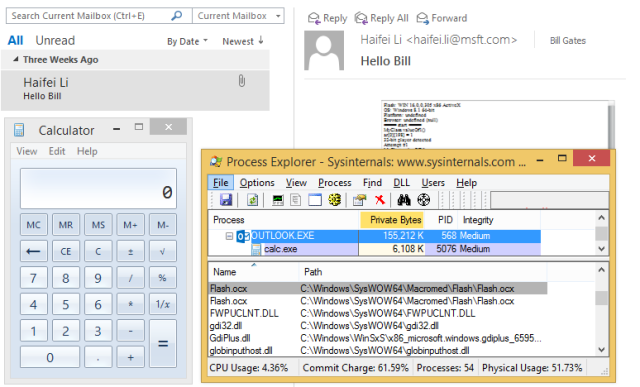This screenshot has height=387, width=640.
Task: Click the Calculator title bar app icon
Action: pyautogui.click(x=19, y=130)
